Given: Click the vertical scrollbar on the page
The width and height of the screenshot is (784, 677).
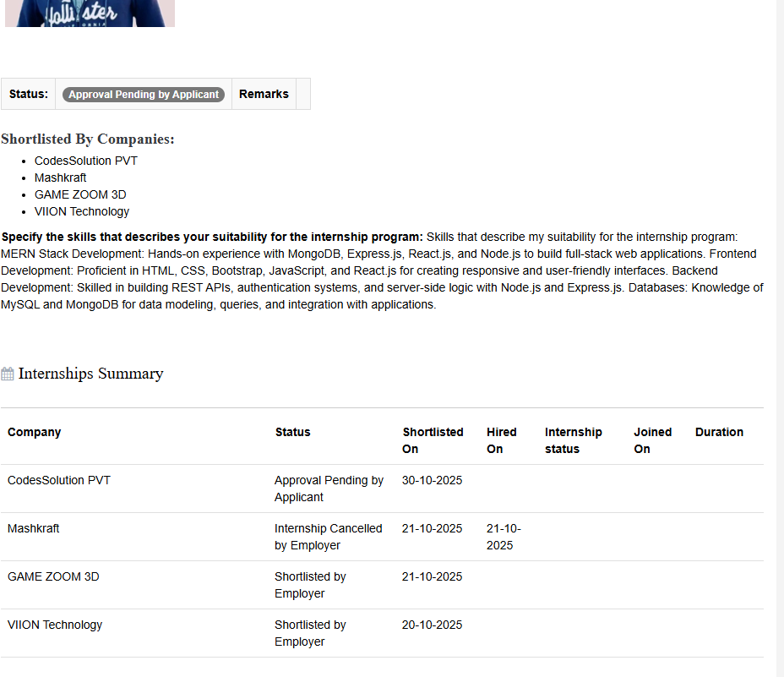Looking at the screenshot, I should coord(780,338).
